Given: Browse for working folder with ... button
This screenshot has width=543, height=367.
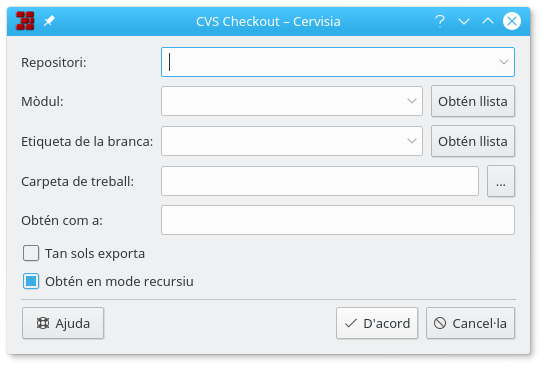Looking at the screenshot, I should pyautogui.click(x=501, y=181).
